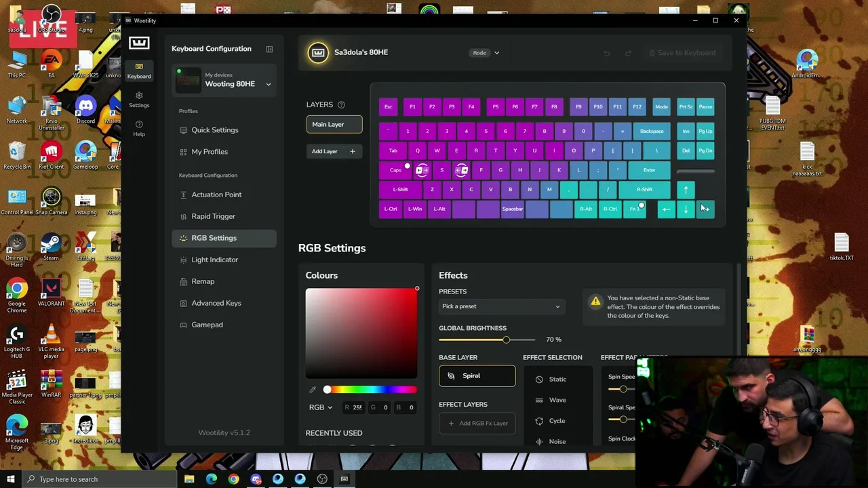Screen dimensions: 868x488
Task: Click the Wootility v5.1.2 version text
Action: (x=224, y=433)
